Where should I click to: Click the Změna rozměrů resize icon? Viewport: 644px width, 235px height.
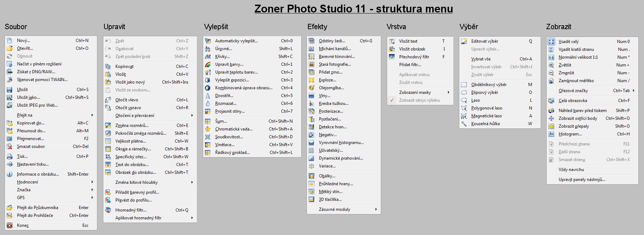click(x=108, y=125)
